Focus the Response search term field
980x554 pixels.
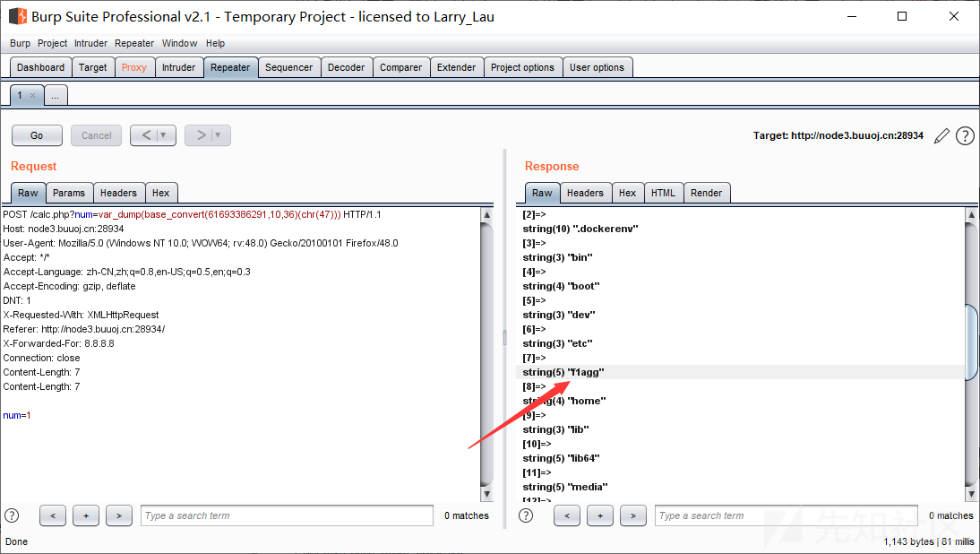(787, 515)
